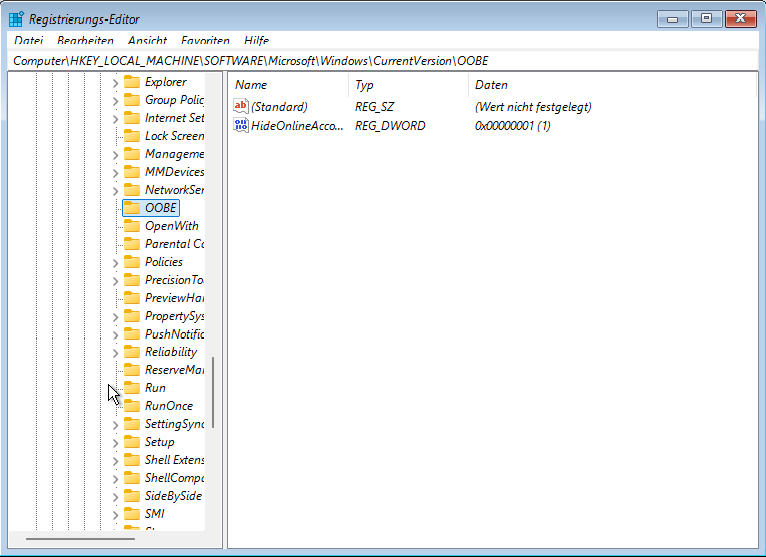
Task: Click the DWORD binary icon of HideOnlineAcco...
Action: [241, 125]
